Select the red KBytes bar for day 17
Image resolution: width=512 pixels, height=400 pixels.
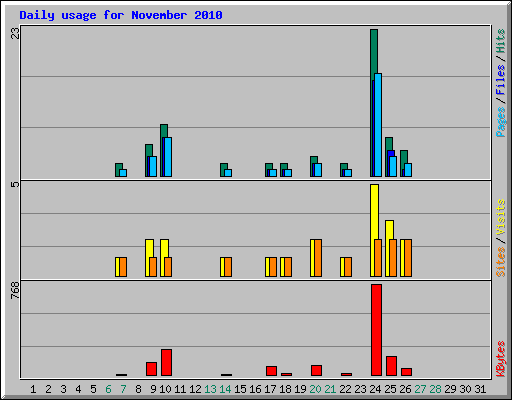[x=271, y=371]
